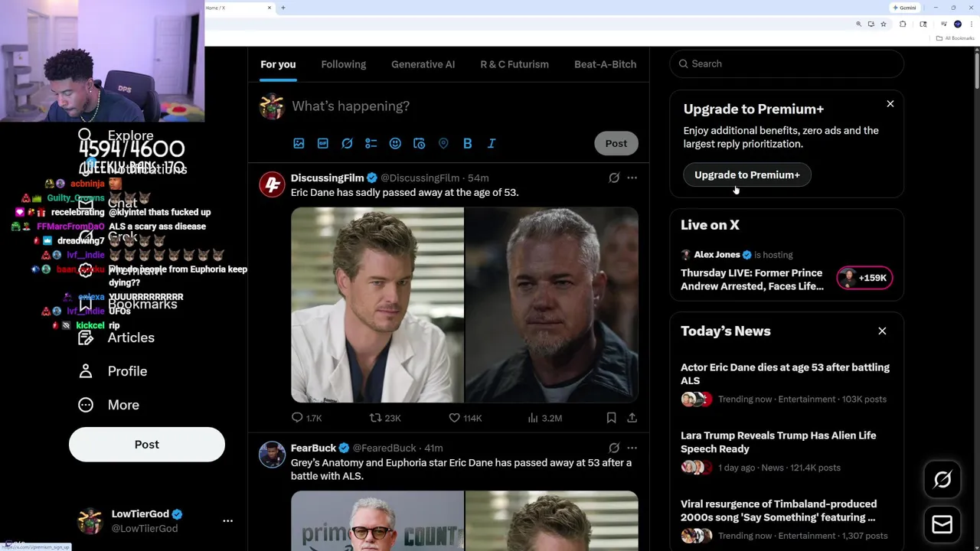Like the DiscussingFilm post with 114K likes

(x=465, y=418)
